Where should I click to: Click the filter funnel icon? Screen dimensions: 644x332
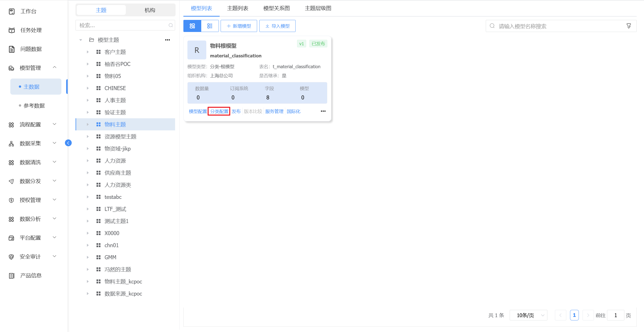pos(629,26)
